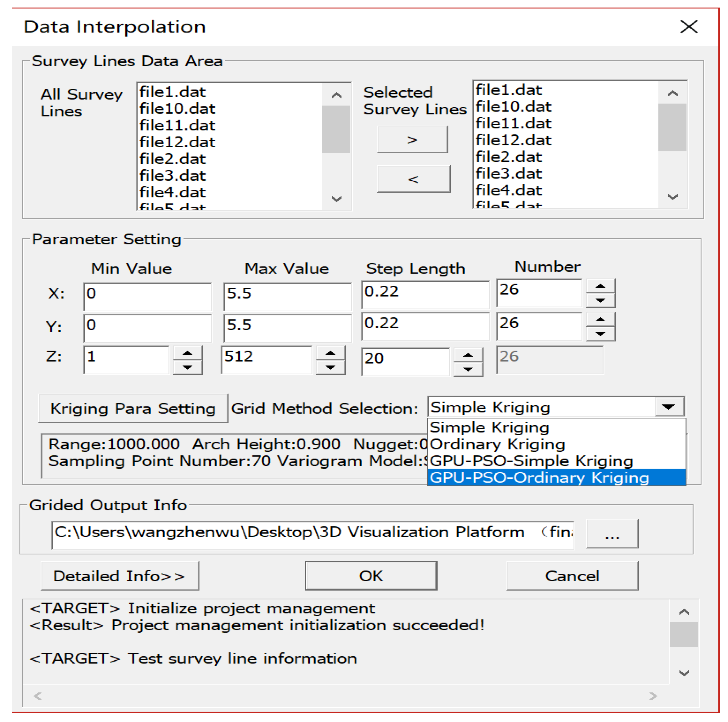728x722 pixels.
Task: Open Grid Method Selection dropdown arrow
Action: [669, 407]
